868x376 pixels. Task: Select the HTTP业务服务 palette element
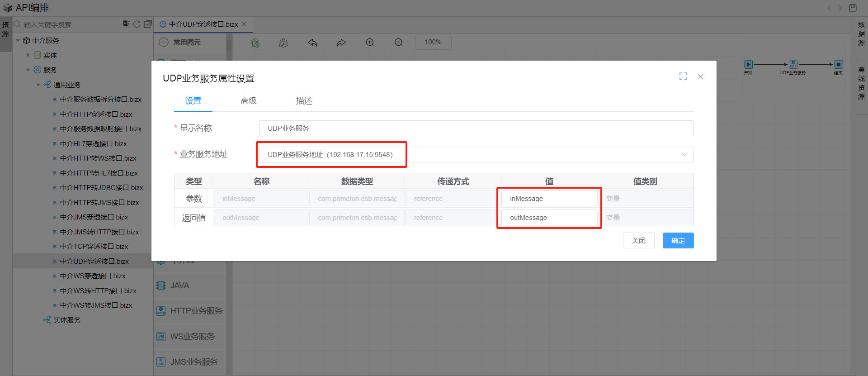tap(190, 311)
